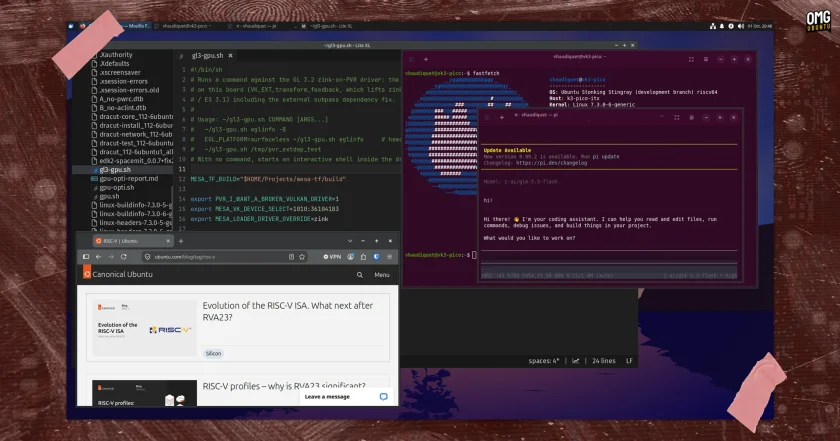
Task: Select the RISC-V | Ubuntu browser tab
Action: tap(131, 241)
